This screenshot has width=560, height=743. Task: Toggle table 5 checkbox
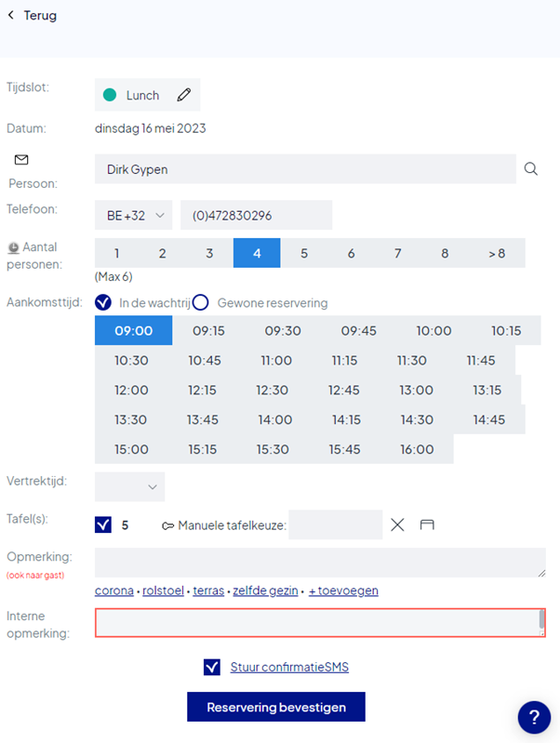pyautogui.click(x=103, y=524)
